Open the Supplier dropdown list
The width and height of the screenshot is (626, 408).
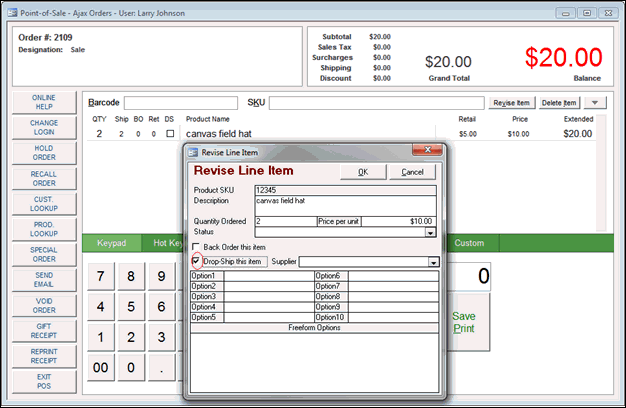pos(433,262)
